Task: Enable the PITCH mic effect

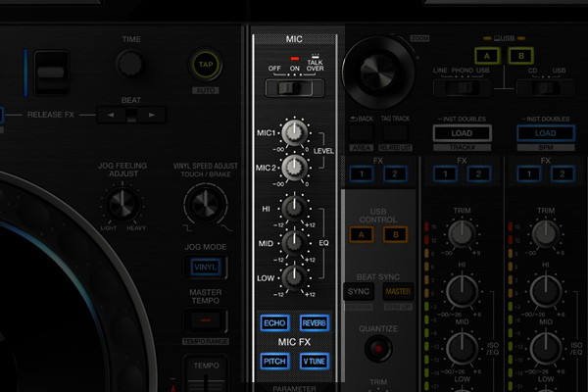Action: pos(274,362)
